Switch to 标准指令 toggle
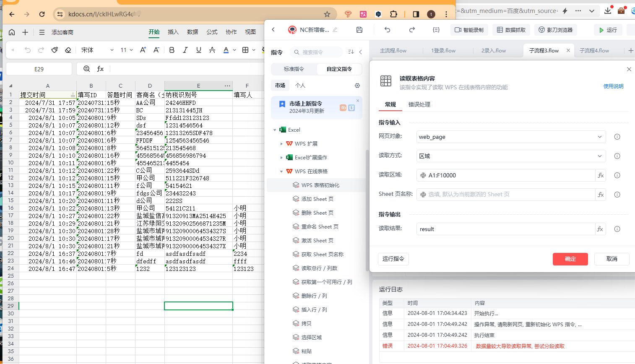Screen dimensions: 635x364 tap(294, 69)
